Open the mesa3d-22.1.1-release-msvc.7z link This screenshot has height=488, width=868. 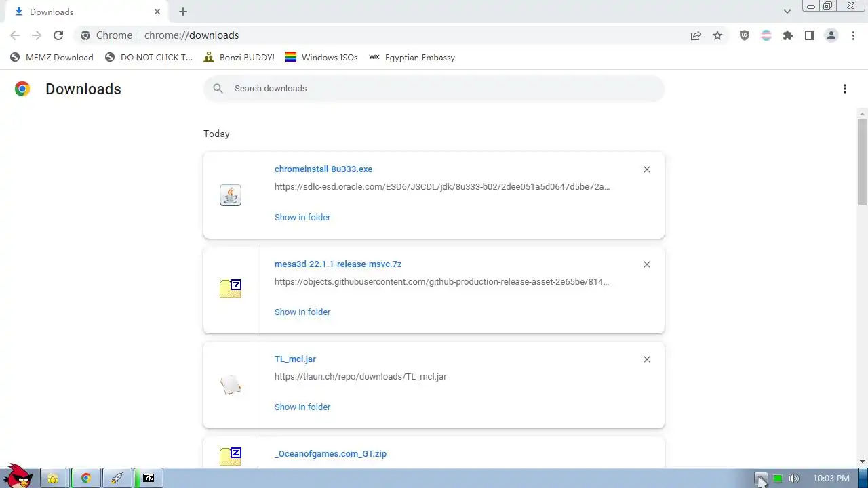(338, 264)
